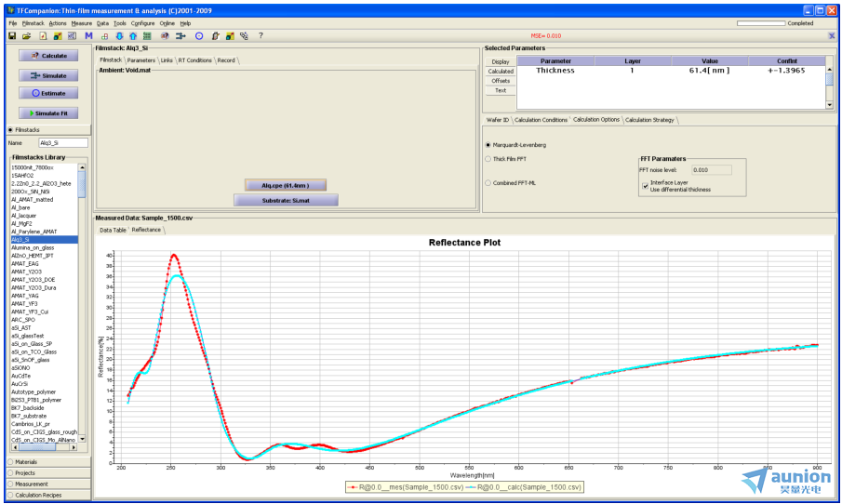The image size is (842, 504).
Task: Click the red-green layered squares toolbar icon
Action: pos(105,36)
